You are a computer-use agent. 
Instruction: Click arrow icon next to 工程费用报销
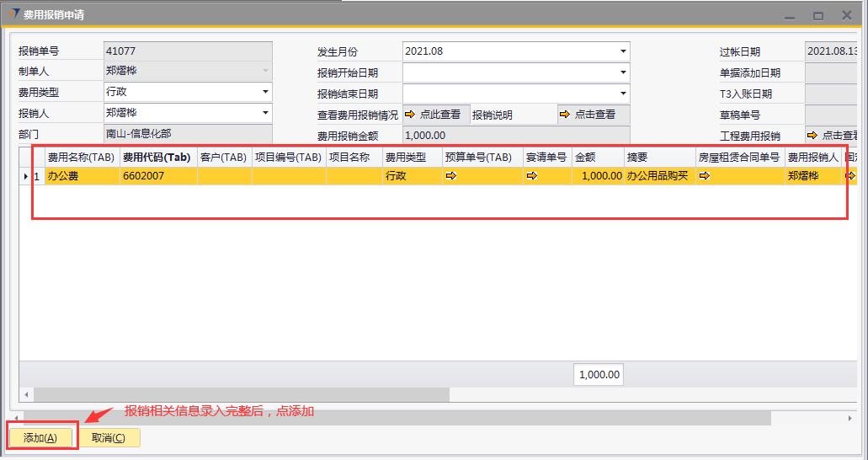point(812,136)
